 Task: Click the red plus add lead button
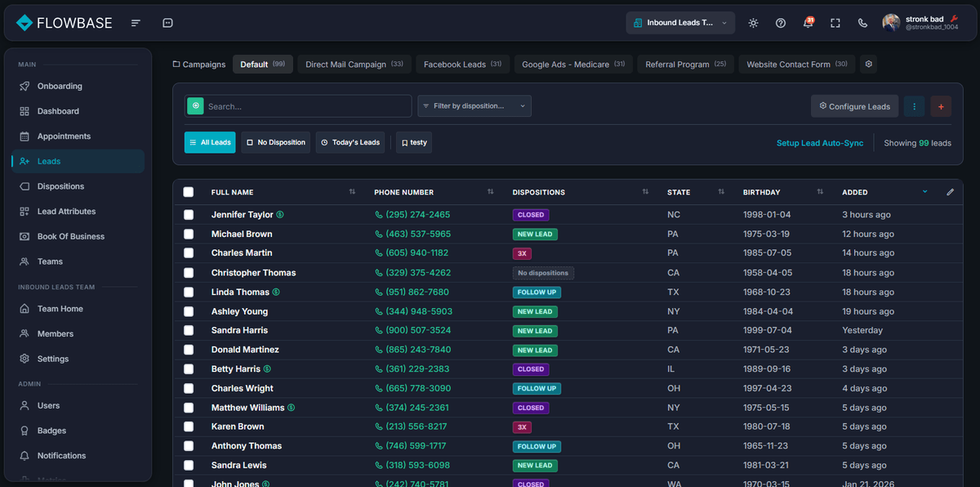941,106
